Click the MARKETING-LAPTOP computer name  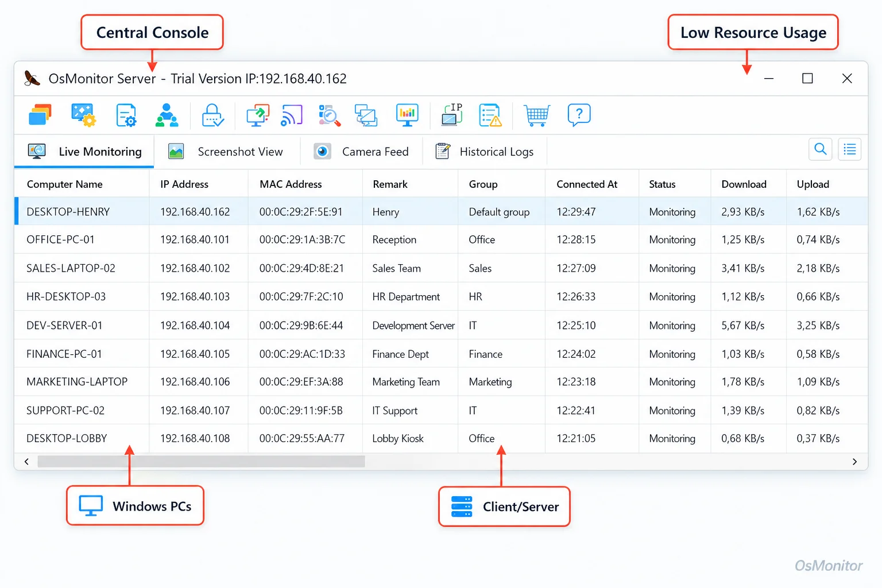(77, 382)
